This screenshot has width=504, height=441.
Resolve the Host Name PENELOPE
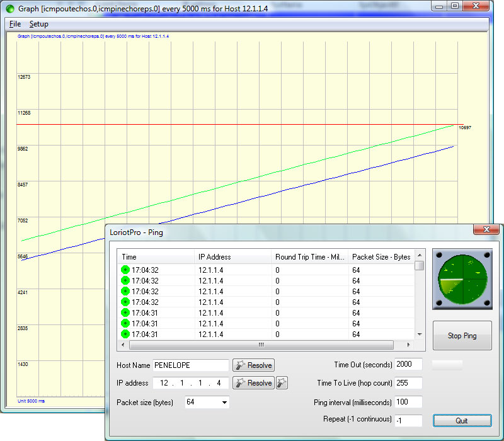(253, 365)
